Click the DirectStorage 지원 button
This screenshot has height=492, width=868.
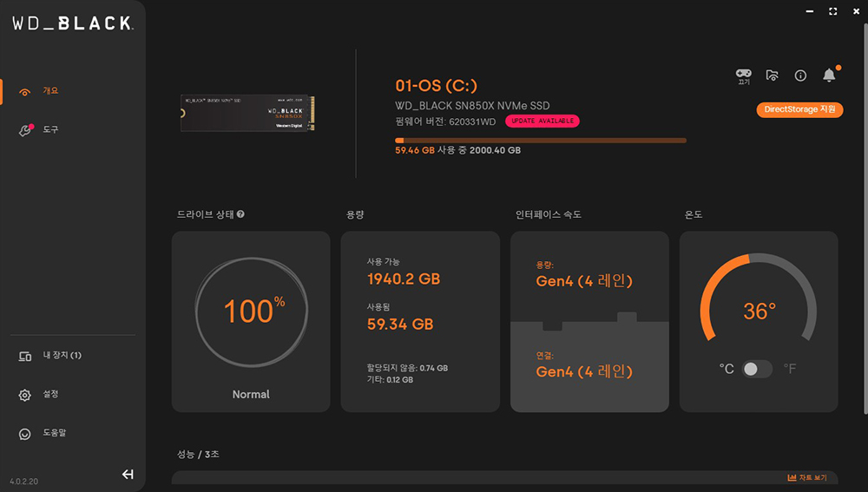click(x=800, y=109)
